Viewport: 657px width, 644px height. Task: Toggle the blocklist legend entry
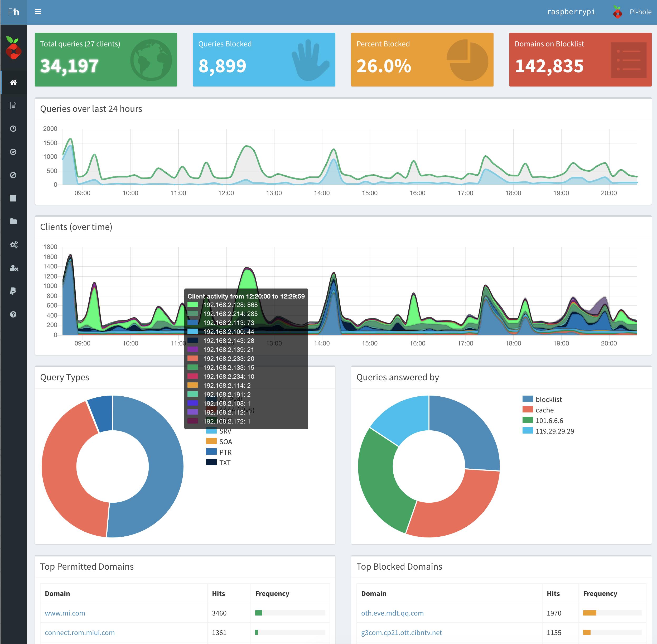pos(548,399)
